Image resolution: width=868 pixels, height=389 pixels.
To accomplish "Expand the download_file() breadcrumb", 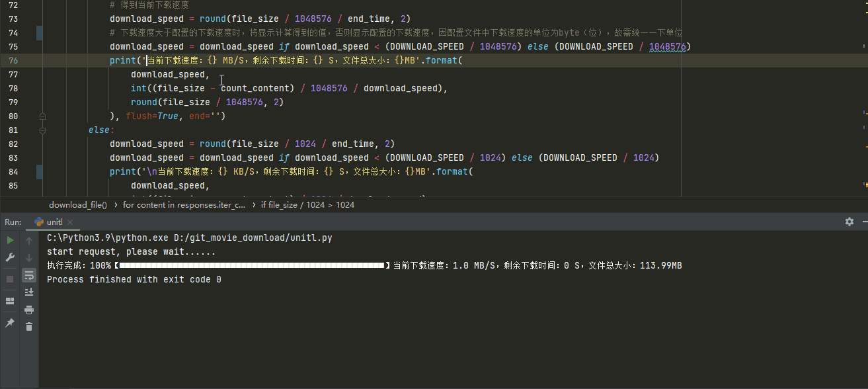I will [x=77, y=204].
